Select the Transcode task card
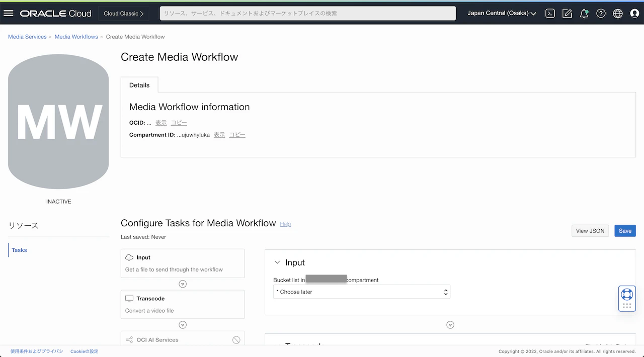Viewport: 644px width, 357px height. tap(183, 304)
